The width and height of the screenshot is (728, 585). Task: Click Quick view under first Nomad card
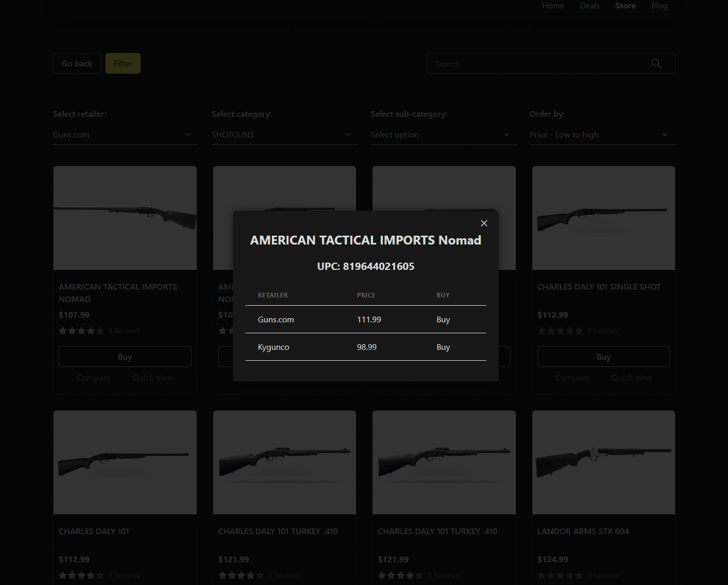click(153, 378)
